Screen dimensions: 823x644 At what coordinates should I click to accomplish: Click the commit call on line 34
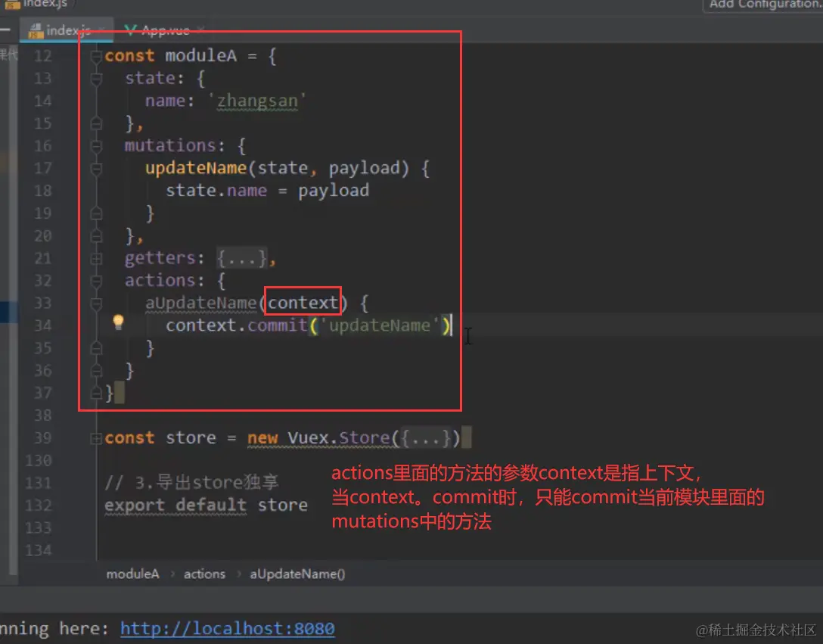click(x=277, y=325)
